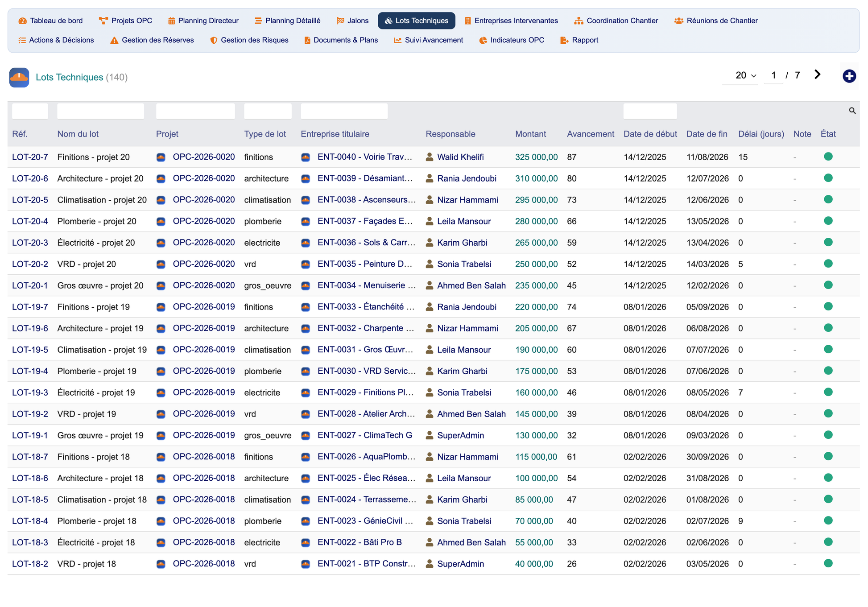Image resolution: width=868 pixels, height=607 pixels.
Task: Click the add new lot plus icon
Action: pos(849,76)
